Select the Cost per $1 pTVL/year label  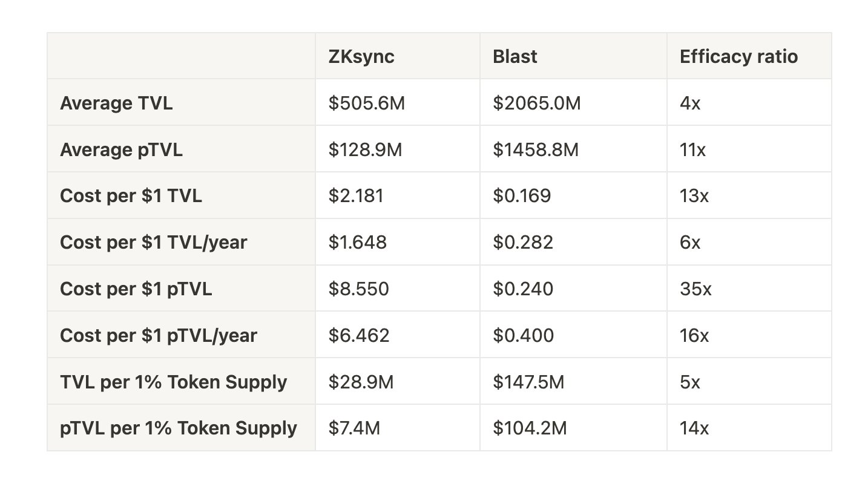158,335
